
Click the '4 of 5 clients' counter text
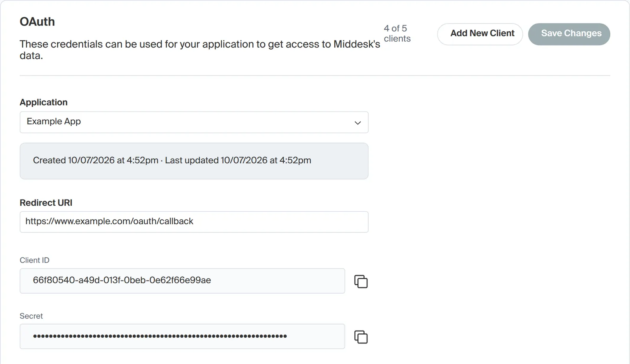397,33
